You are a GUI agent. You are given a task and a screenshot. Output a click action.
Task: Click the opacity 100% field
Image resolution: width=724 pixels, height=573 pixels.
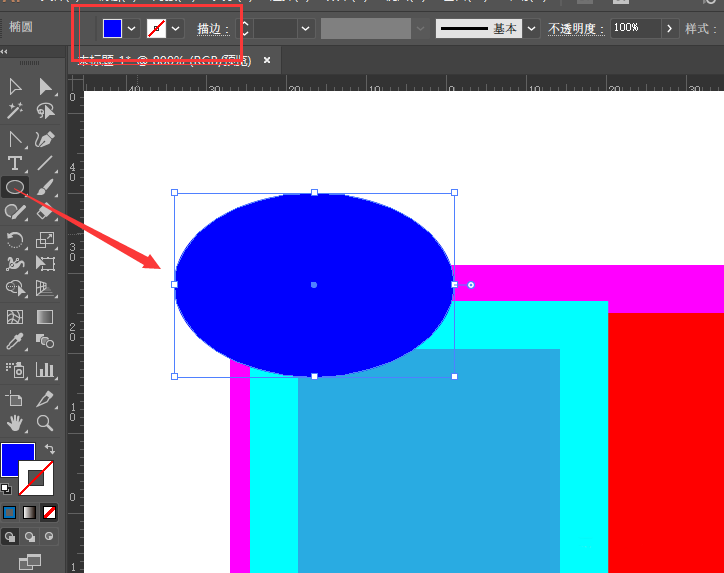[x=635, y=29]
